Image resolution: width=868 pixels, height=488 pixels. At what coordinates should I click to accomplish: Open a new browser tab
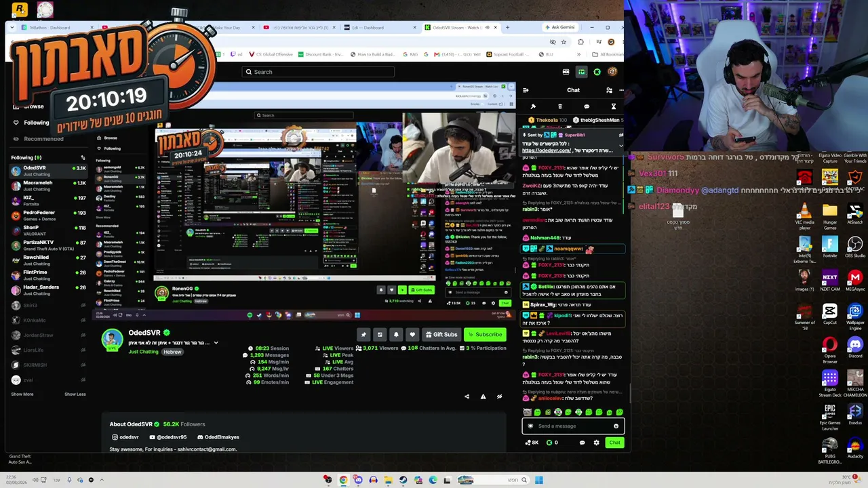507,28
